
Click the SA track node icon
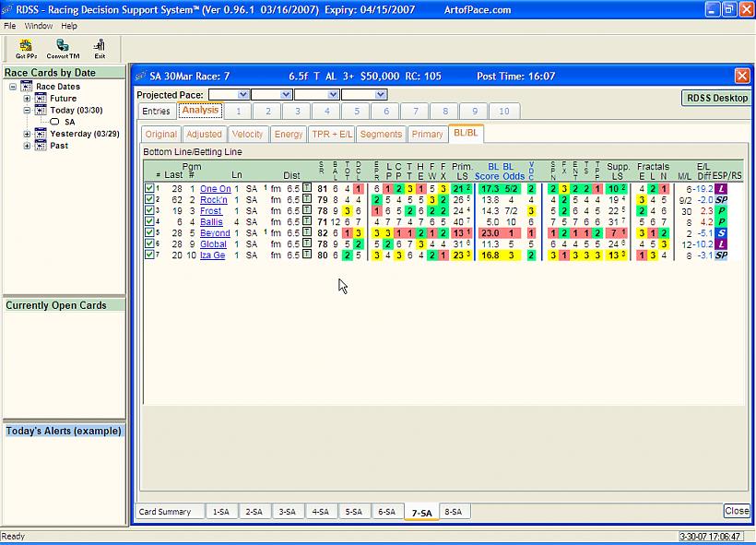(x=54, y=122)
